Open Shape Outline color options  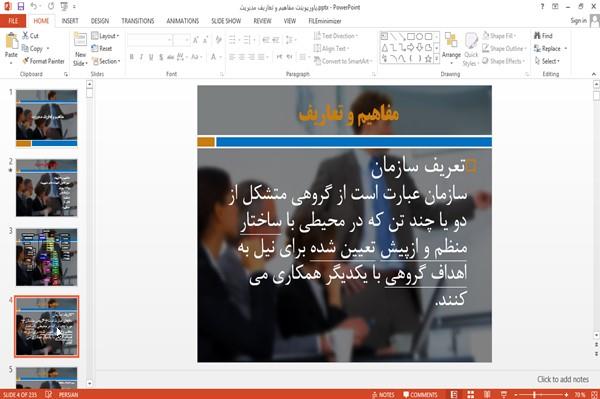[504, 49]
